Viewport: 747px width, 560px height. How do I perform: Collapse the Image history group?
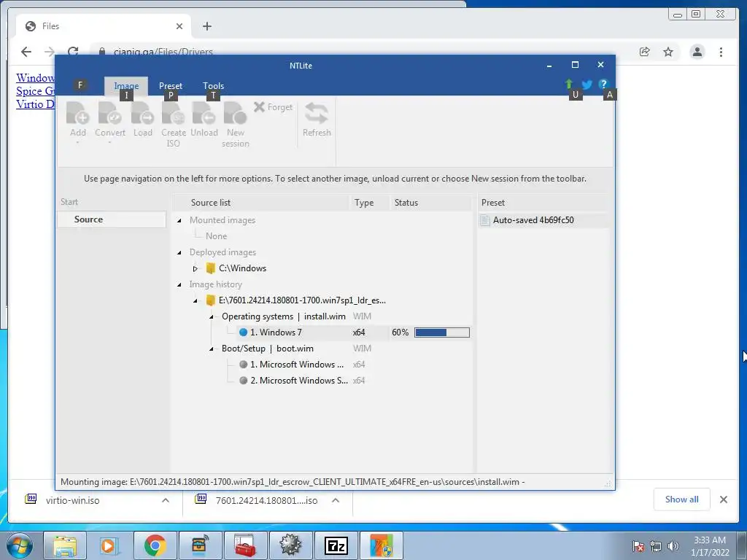point(179,284)
